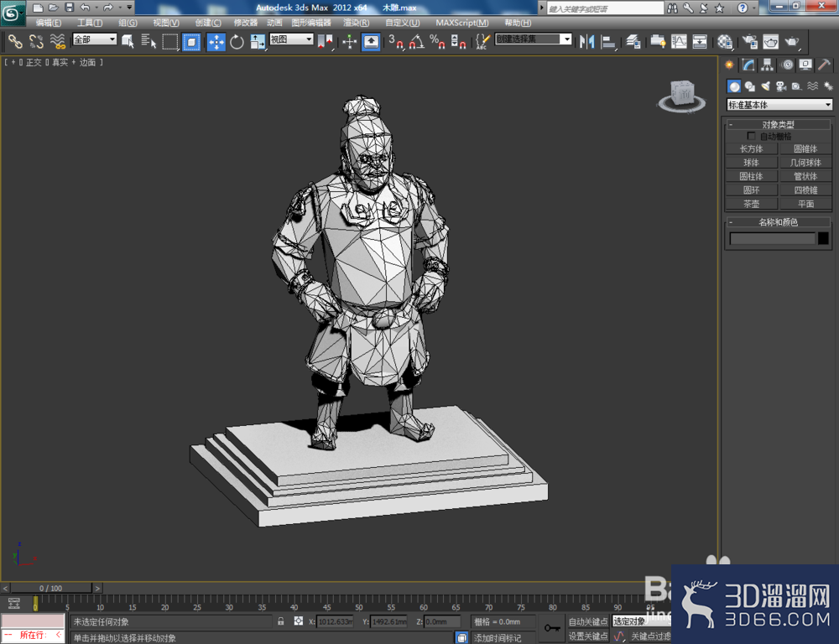
Task: Open the 创建选择集 named selection dropdown
Action: (534, 39)
